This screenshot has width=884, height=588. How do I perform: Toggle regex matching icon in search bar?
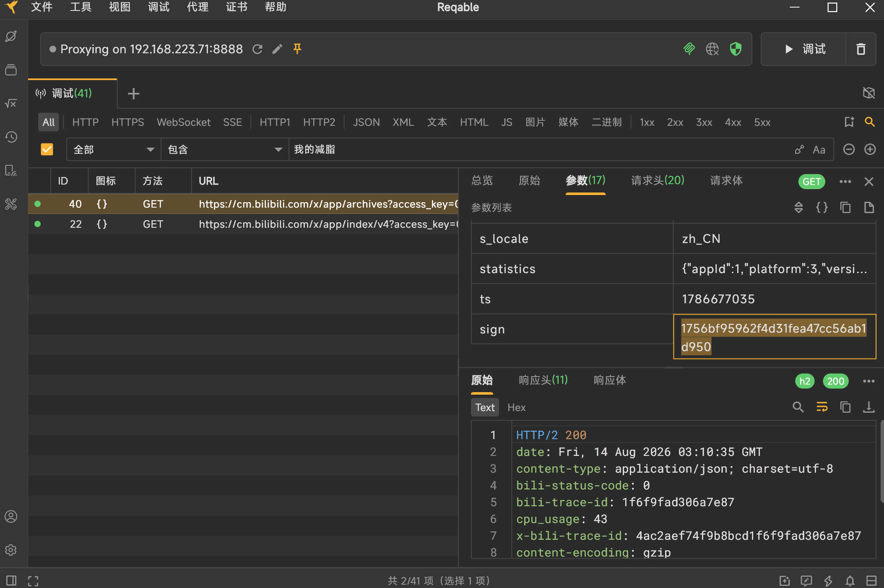point(799,150)
